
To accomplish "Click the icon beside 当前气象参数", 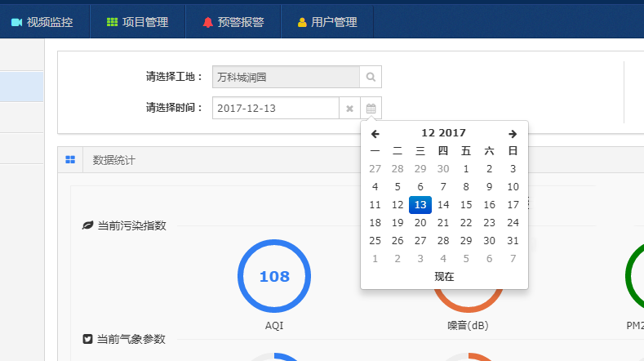I will tap(87, 338).
